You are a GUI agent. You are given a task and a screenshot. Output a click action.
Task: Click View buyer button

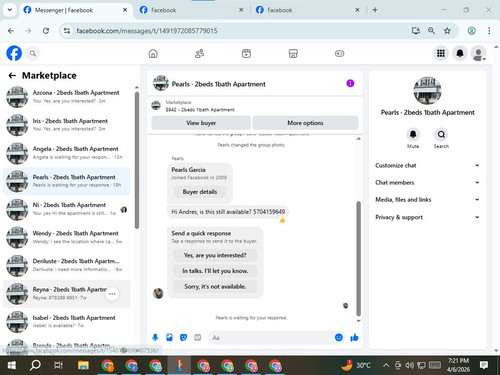(x=201, y=123)
